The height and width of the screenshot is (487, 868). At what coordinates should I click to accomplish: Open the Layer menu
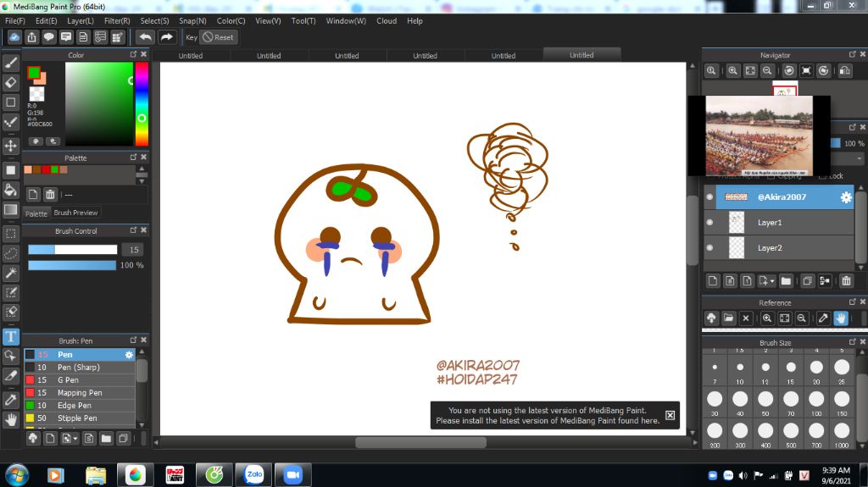(x=81, y=21)
